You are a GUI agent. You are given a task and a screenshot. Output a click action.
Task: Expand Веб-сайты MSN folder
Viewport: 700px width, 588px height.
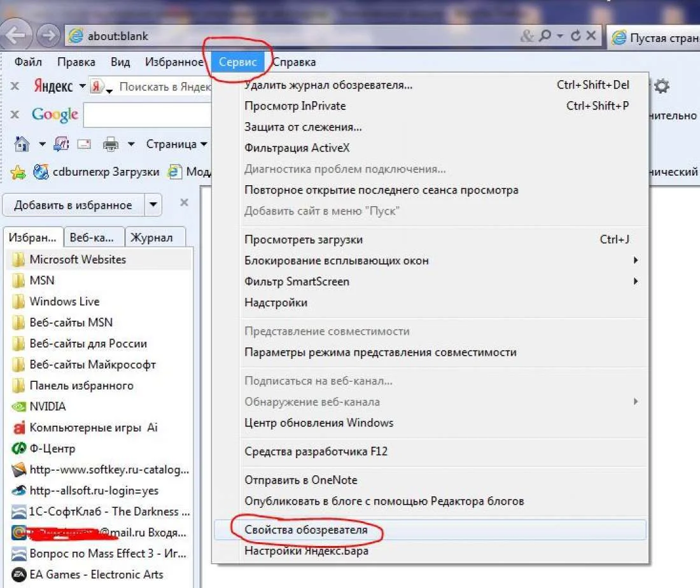62,323
